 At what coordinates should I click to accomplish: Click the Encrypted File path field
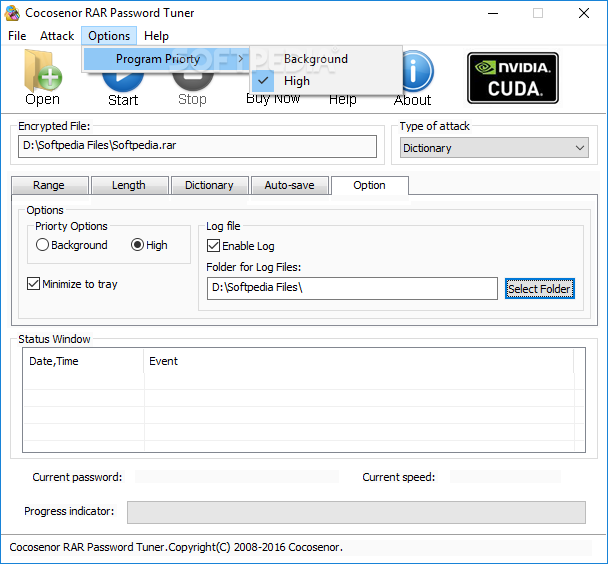pos(197,146)
